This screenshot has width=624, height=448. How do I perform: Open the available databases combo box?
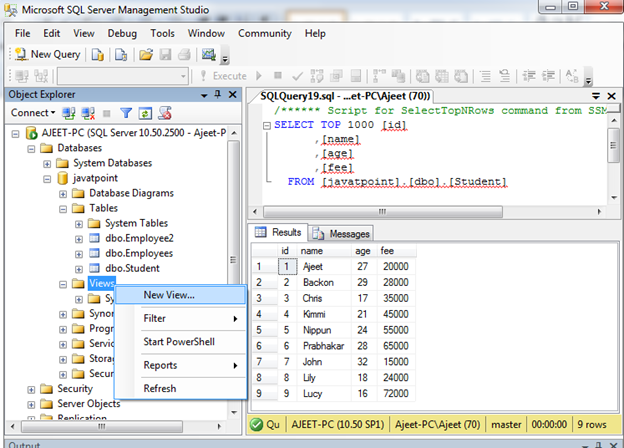[123, 76]
